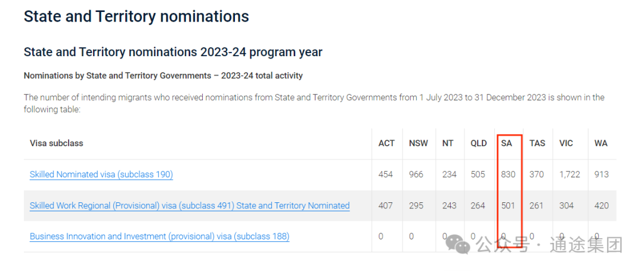Click the 1,722 value under VIC
Image resolution: width=644 pixels, height=271 pixels.
(x=569, y=174)
